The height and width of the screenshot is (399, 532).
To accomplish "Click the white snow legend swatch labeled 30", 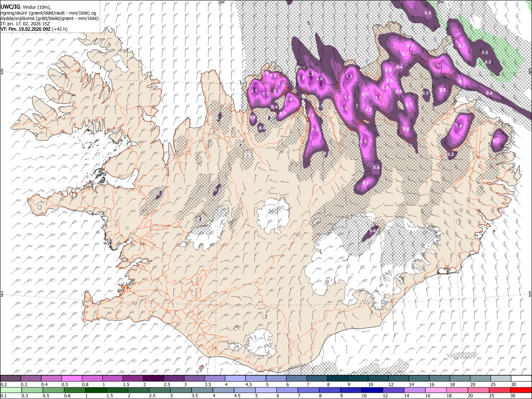I will point(521,378).
